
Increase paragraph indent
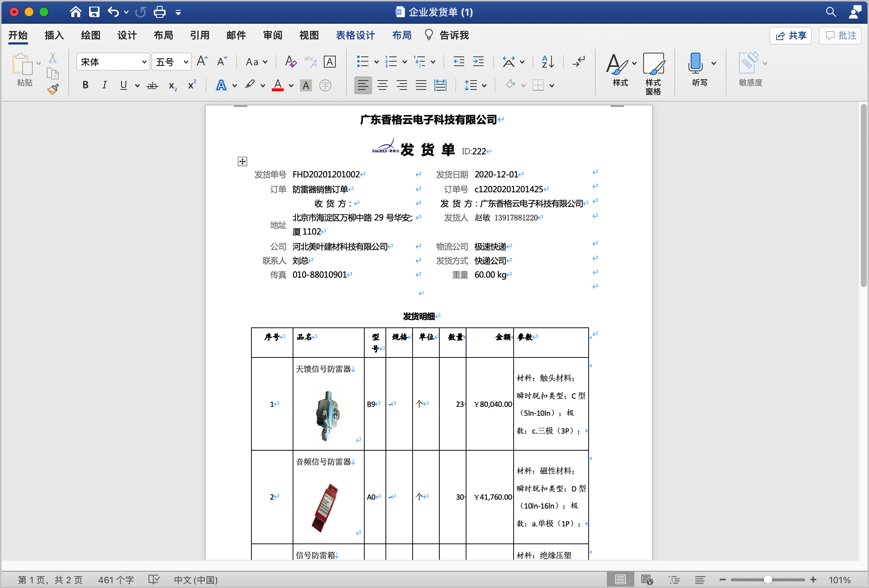pyautogui.click(x=478, y=61)
